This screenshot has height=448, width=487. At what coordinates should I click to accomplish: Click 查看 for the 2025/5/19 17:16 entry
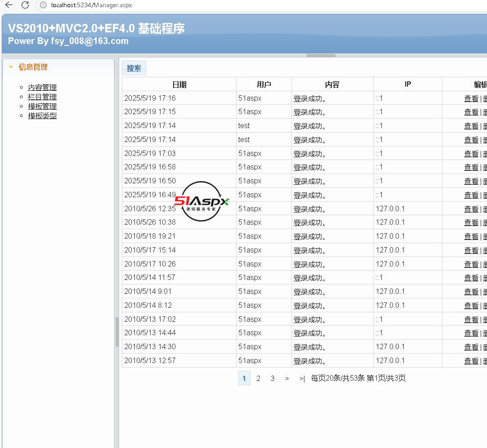pyautogui.click(x=471, y=98)
